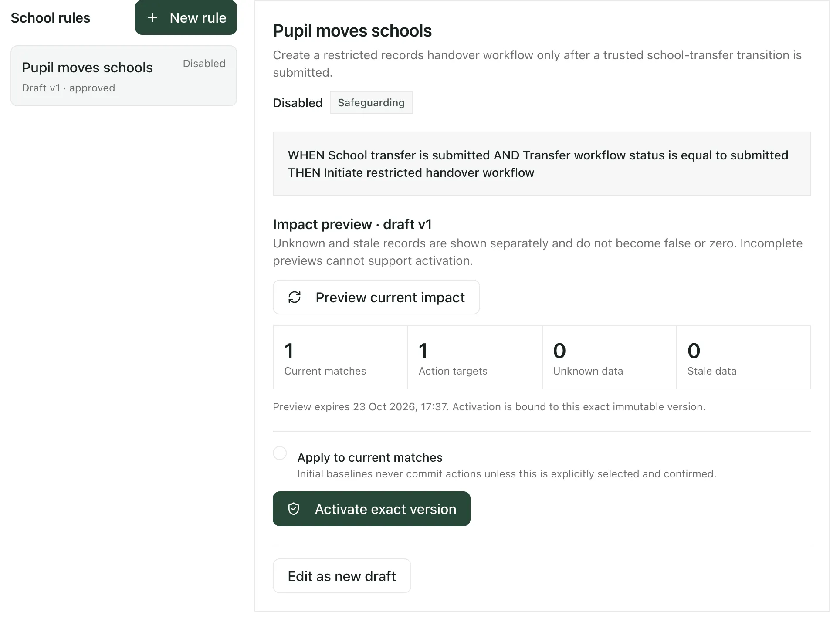Click the shield icon on Activate button
The image size is (840, 622).
click(x=294, y=509)
